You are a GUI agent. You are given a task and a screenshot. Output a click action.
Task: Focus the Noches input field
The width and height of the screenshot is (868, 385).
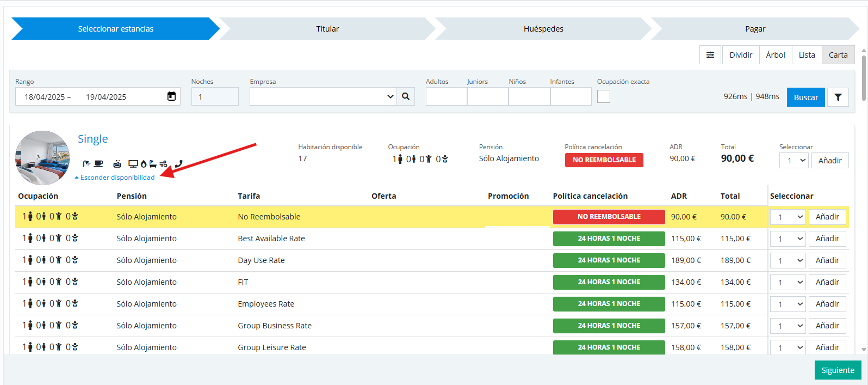[x=215, y=96]
